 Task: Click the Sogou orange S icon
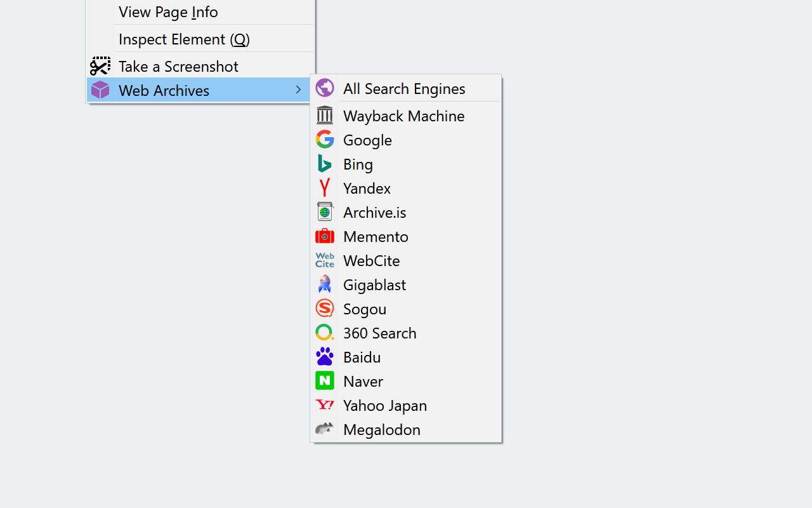click(x=325, y=308)
